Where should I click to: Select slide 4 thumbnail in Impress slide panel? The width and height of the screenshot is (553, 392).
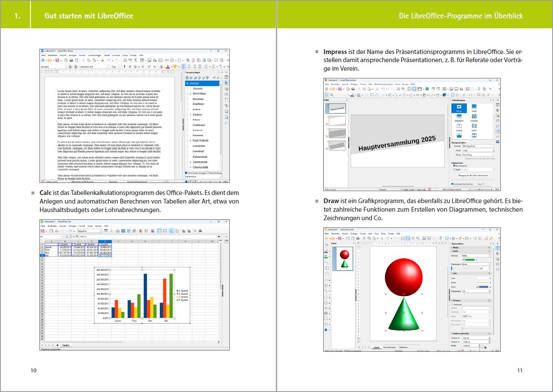tap(338, 146)
